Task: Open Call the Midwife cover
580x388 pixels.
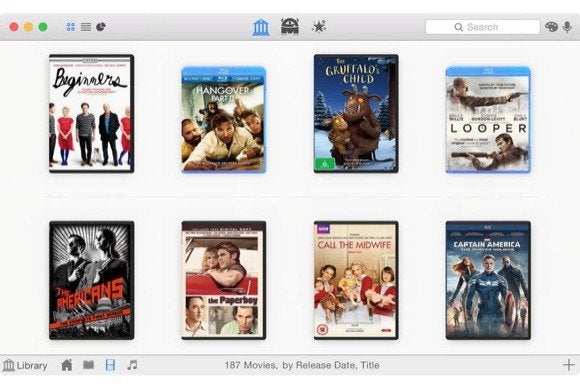Action: coord(356,280)
